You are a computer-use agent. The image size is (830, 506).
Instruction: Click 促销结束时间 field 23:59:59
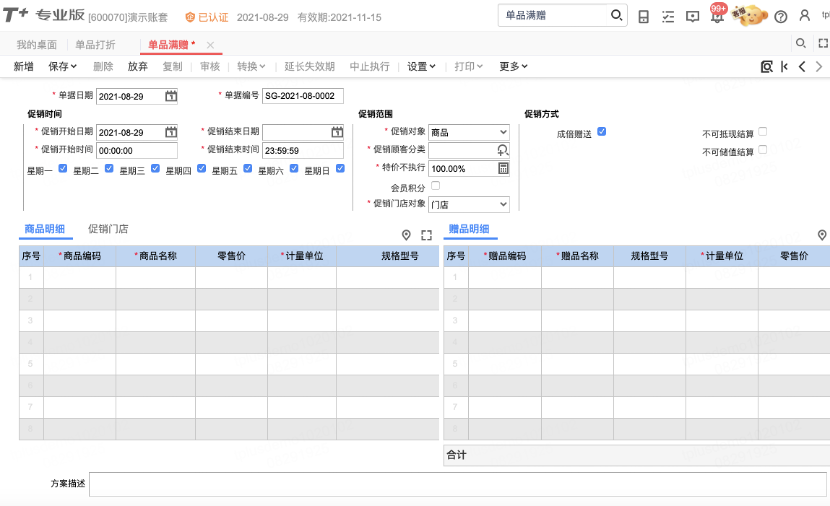303,150
